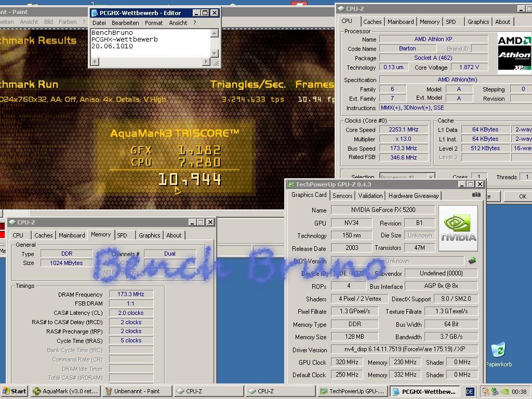532x399 pixels.
Task: Open Papierkorb recycle bin on desktop
Action: 498,355
